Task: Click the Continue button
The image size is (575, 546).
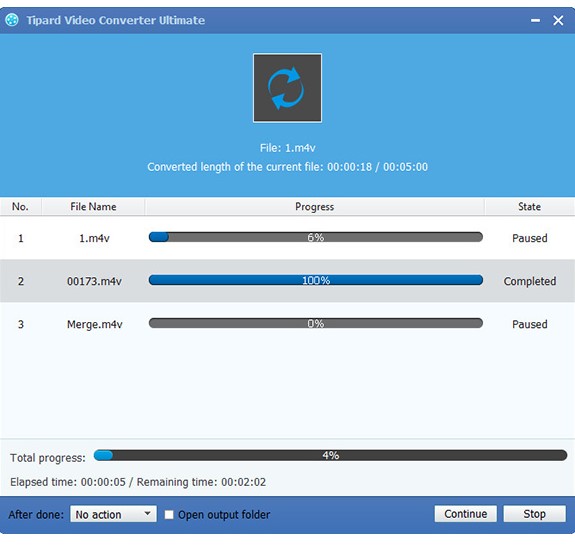Action: coord(465,514)
